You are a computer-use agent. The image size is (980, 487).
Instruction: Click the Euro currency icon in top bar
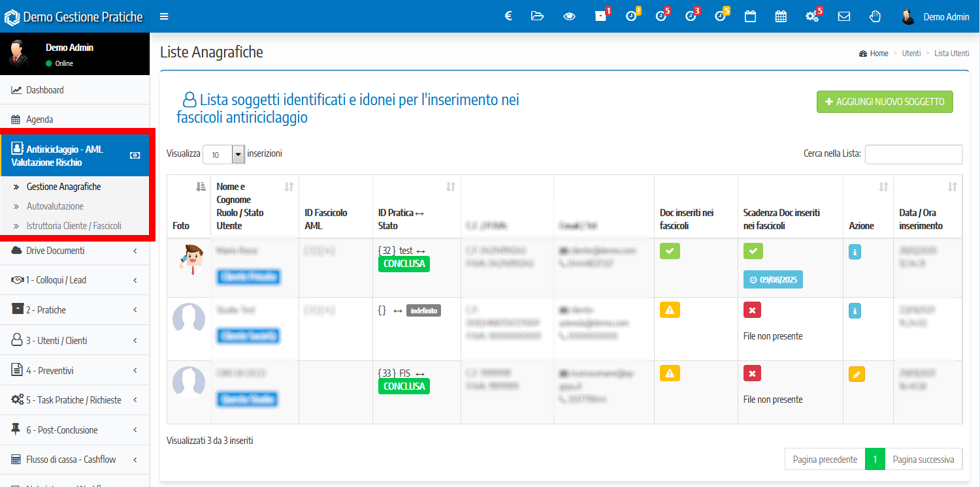[508, 16]
